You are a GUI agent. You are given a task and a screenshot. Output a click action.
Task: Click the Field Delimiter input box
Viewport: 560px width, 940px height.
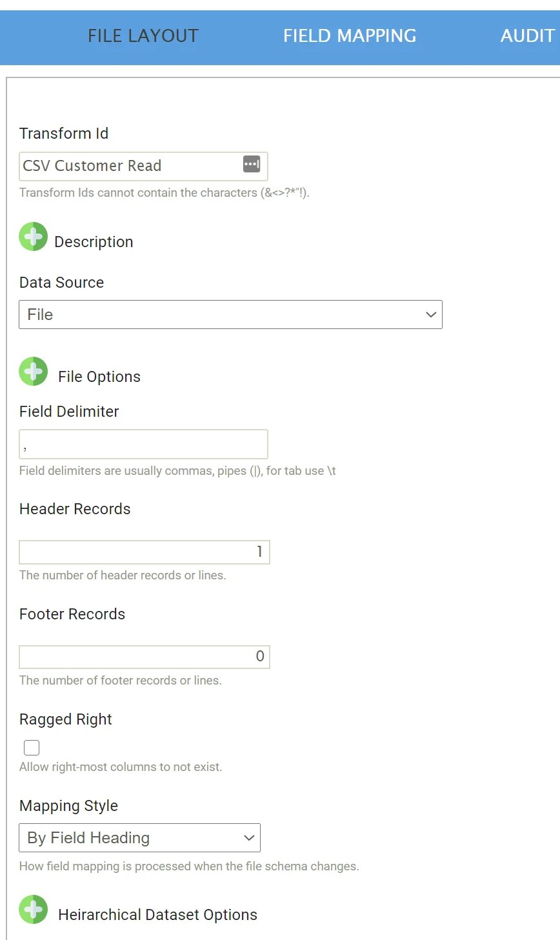(143, 444)
